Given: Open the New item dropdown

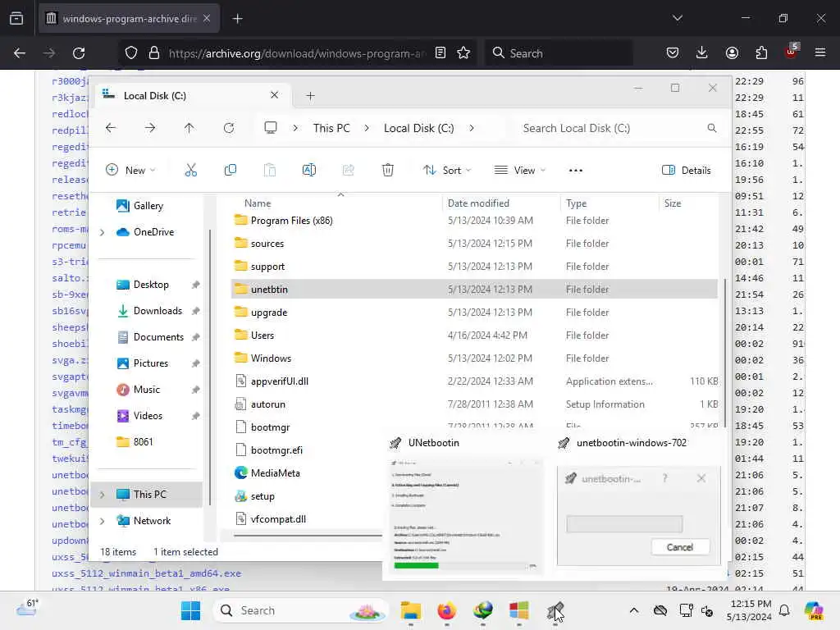Looking at the screenshot, I should (x=130, y=171).
